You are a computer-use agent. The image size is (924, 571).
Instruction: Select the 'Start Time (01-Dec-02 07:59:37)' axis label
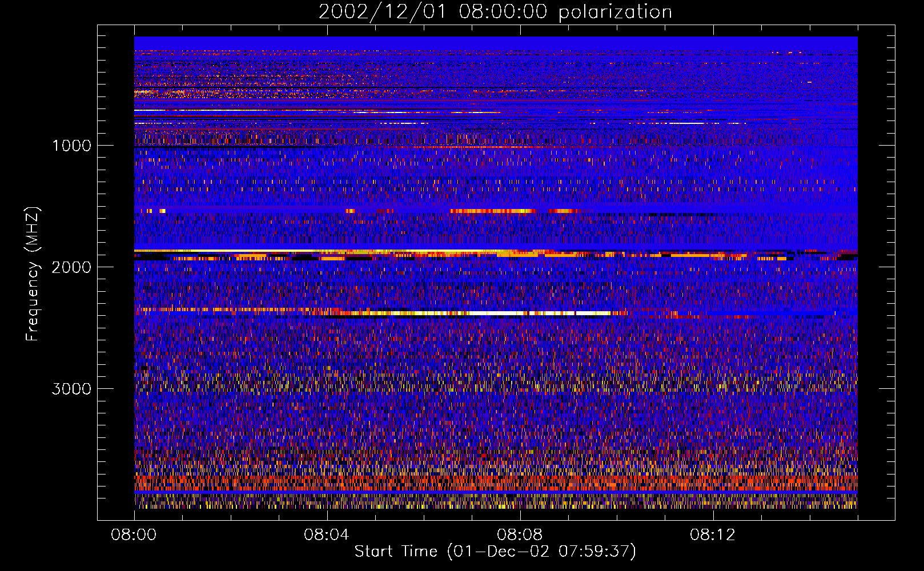pos(495,552)
